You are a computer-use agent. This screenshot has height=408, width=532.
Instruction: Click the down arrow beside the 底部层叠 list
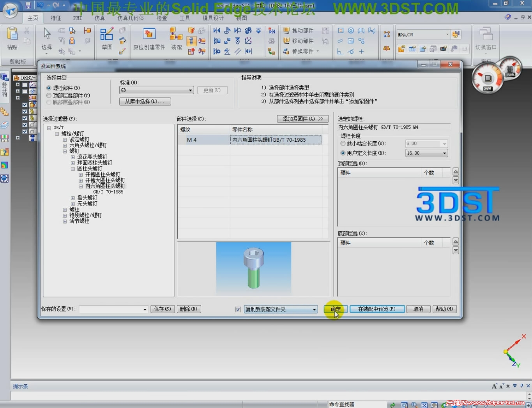point(456,250)
